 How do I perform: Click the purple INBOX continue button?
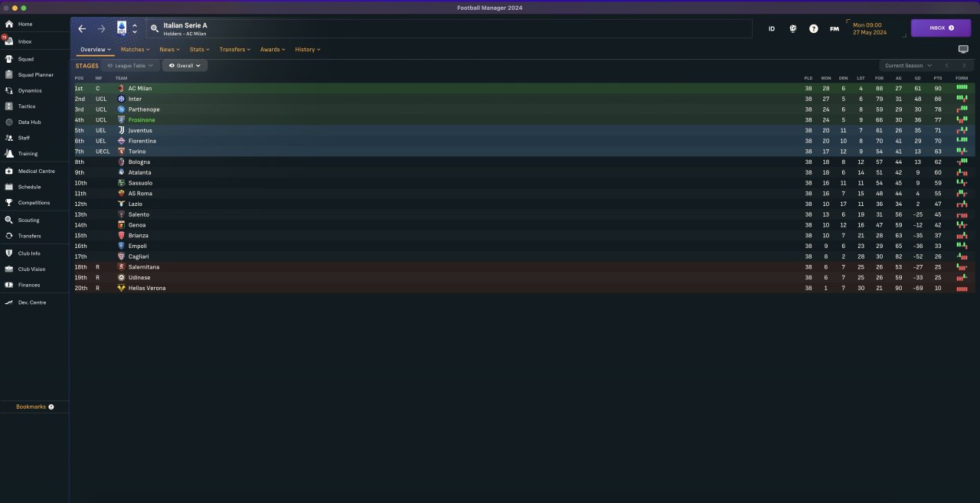tap(941, 28)
